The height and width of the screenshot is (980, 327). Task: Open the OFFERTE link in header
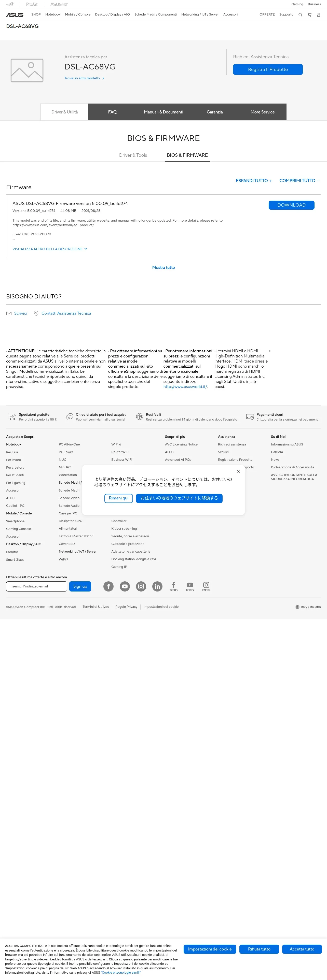[267, 15]
